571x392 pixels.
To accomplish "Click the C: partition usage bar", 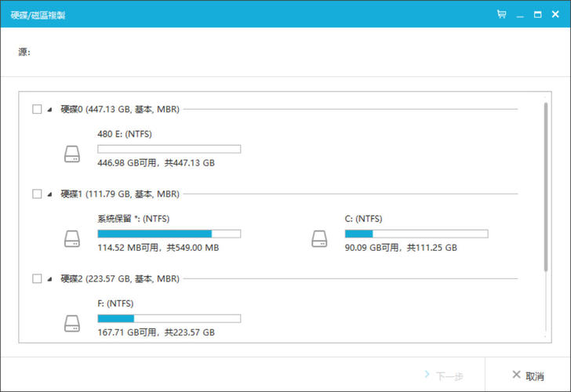I will point(416,234).
